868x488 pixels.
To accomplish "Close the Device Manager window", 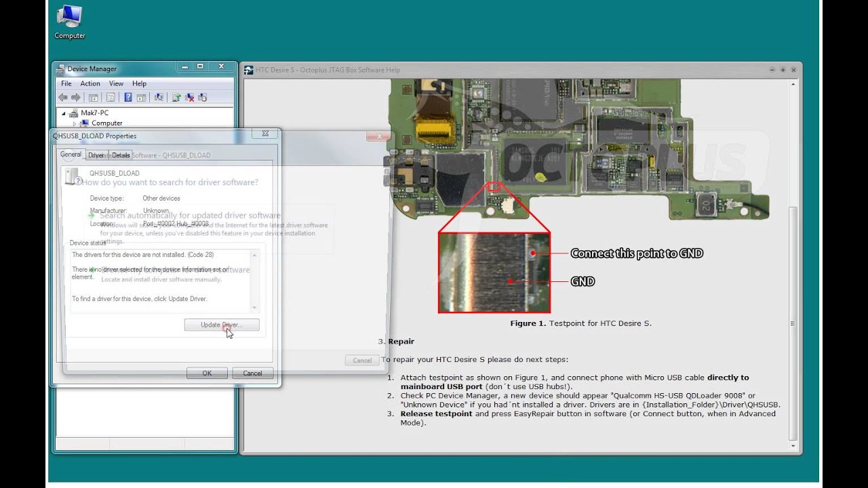I will pyautogui.click(x=221, y=66).
